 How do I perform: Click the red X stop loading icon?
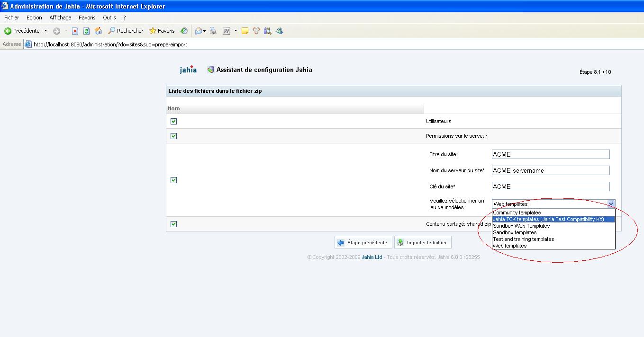click(75, 31)
